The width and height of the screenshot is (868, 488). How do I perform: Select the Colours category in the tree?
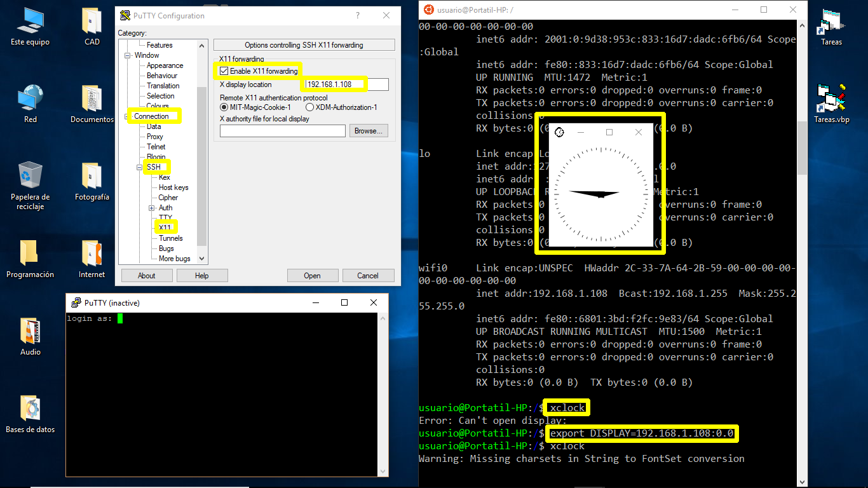(159, 105)
